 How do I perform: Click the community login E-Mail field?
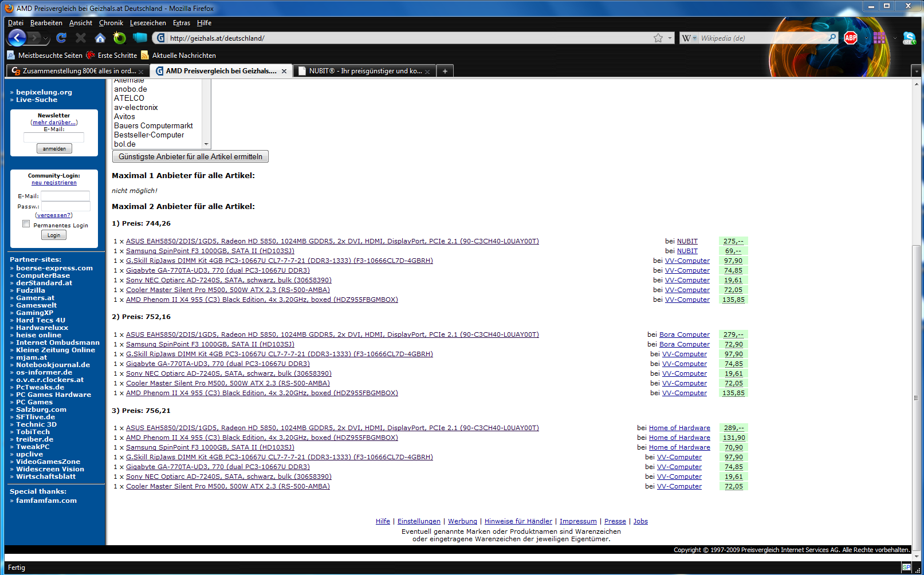pos(65,196)
